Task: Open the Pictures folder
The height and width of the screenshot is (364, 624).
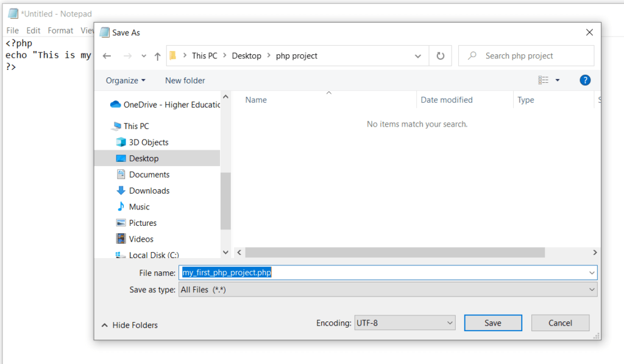Action: coord(143,223)
